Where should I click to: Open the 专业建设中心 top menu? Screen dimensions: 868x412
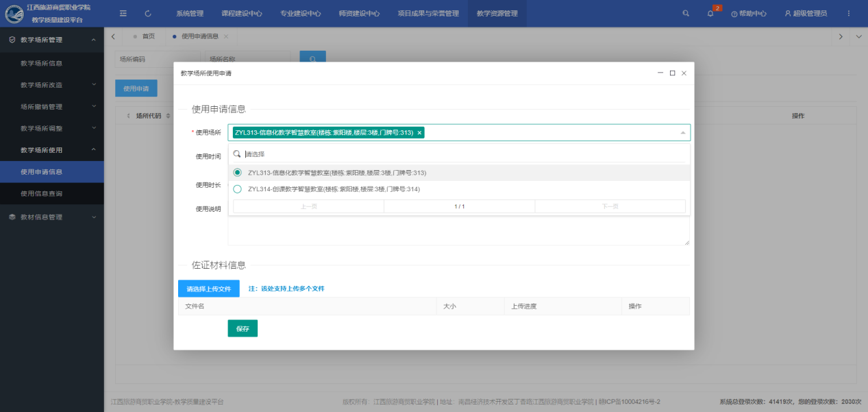(301, 14)
